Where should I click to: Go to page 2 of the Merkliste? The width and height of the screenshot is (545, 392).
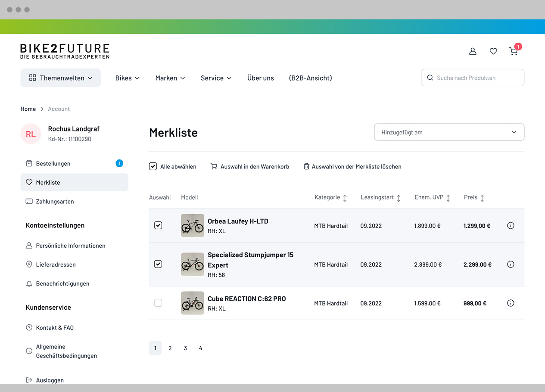[170, 348]
